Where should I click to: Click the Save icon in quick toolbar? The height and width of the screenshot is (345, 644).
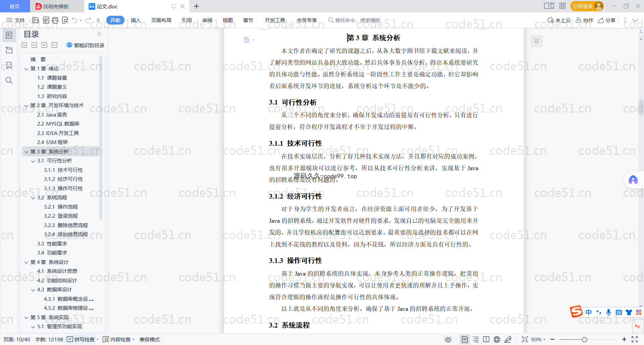coord(36,20)
